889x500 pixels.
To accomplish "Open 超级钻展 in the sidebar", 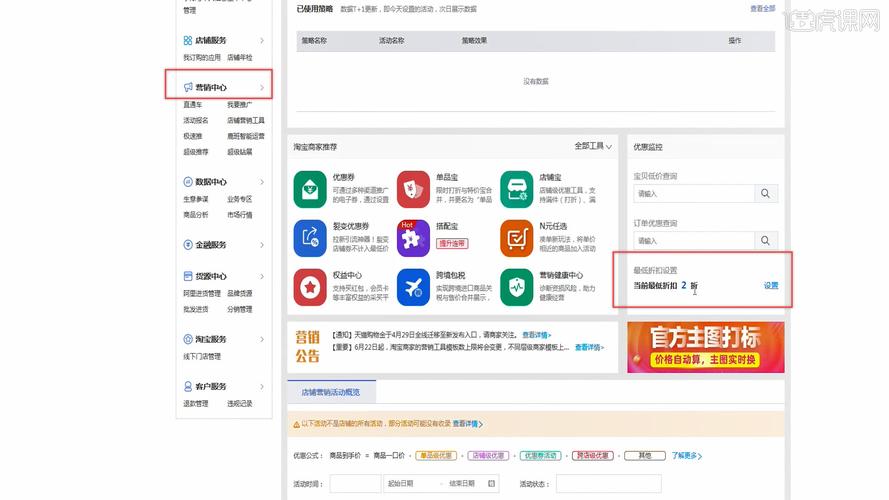I will pos(240,152).
